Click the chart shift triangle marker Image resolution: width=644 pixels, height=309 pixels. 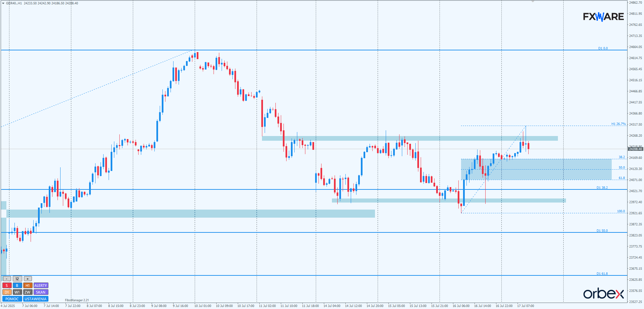point(533,2)
